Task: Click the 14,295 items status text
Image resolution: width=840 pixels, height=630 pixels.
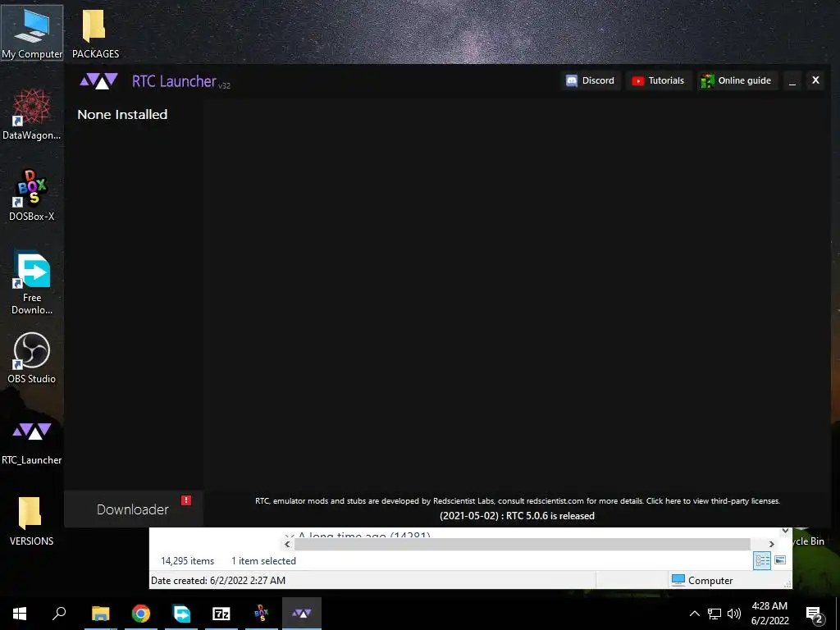Action: [x=188, y=561]
